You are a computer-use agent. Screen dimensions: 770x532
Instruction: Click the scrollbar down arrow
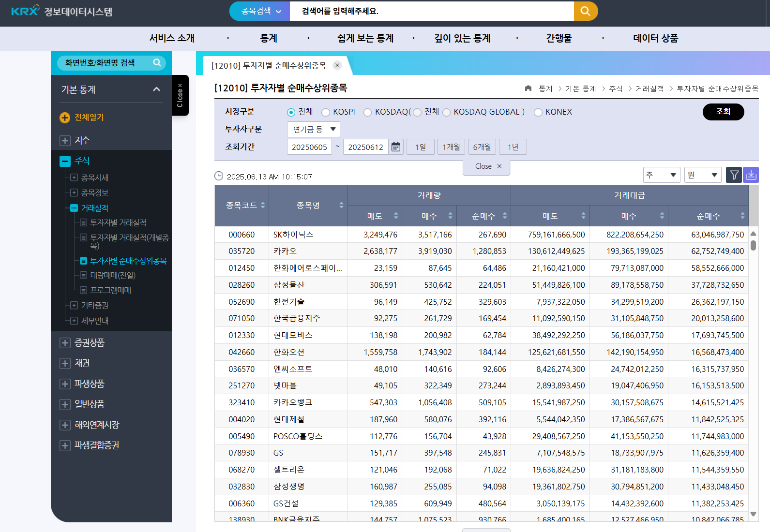click(753, 514)
